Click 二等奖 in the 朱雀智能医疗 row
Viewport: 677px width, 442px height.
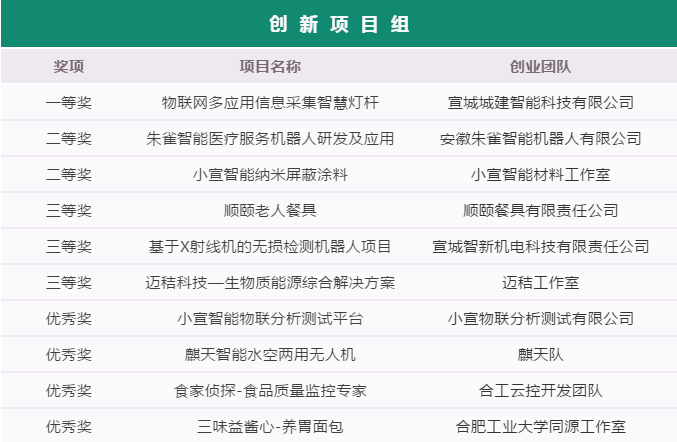click(x=69, y=139)
